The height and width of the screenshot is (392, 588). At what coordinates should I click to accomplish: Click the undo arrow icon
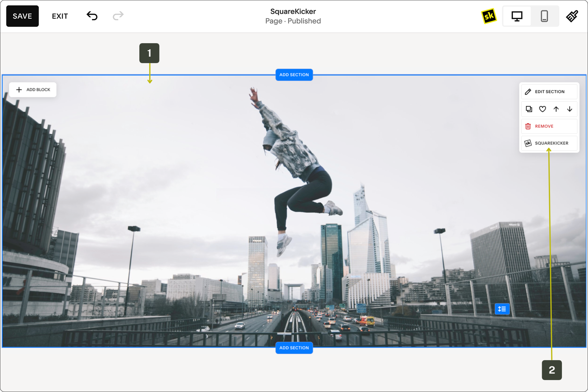pos(92,16)
